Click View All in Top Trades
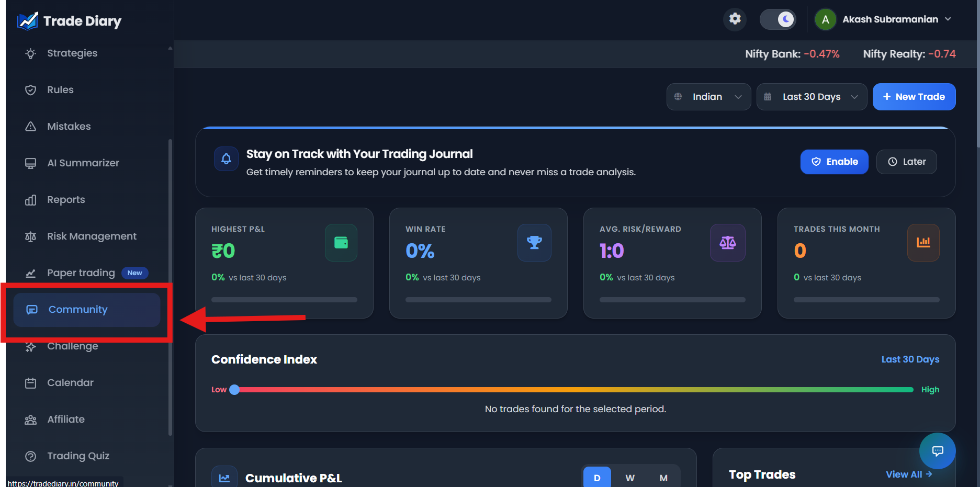Screen dimensions: 980x487 (909, 474)
